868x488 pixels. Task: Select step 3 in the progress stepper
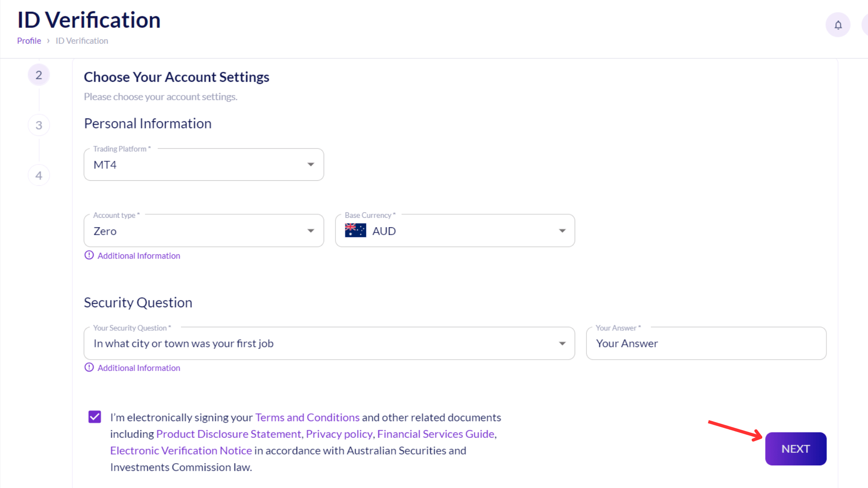pos(38,125)
